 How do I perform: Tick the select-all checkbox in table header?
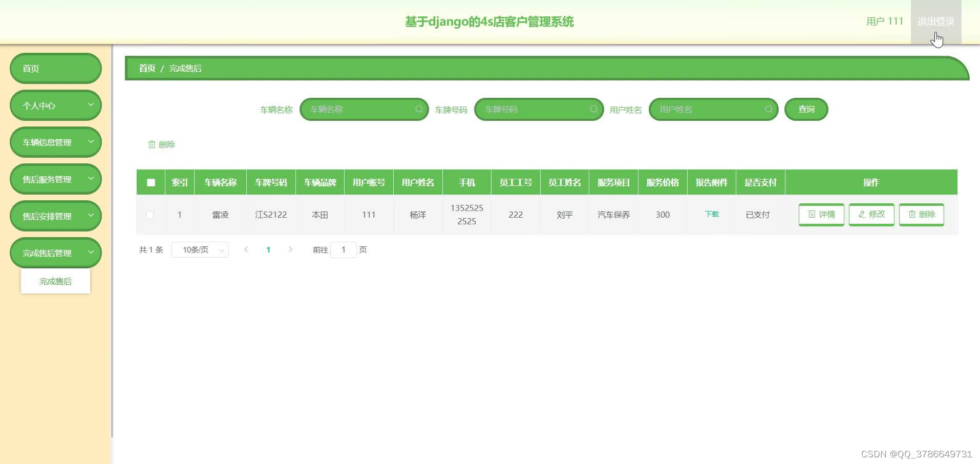pyautogui.click(x=151, y=182)
